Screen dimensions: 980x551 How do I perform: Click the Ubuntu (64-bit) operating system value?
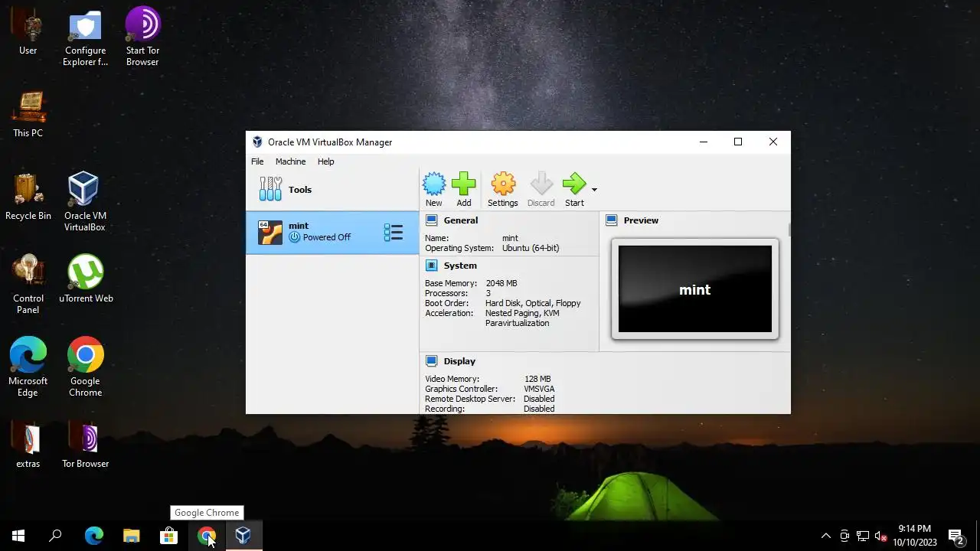point(531,248)
